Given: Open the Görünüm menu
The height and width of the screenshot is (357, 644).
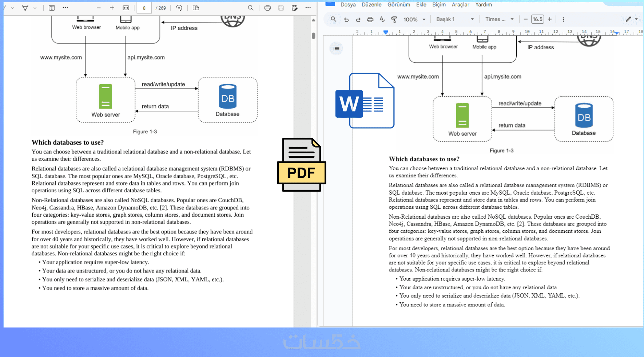Looking at the screenshot, I should (x=399, y=5).
